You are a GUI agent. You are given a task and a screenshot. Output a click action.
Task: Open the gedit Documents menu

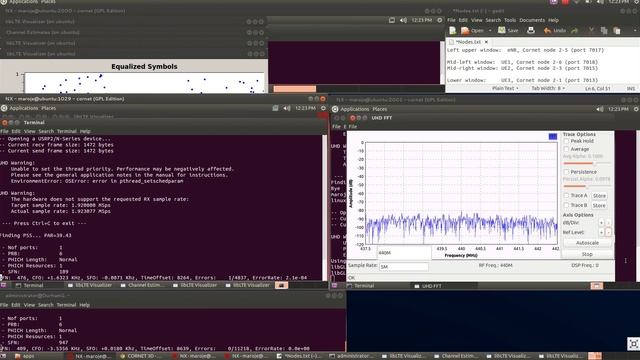tap(532, 20)
